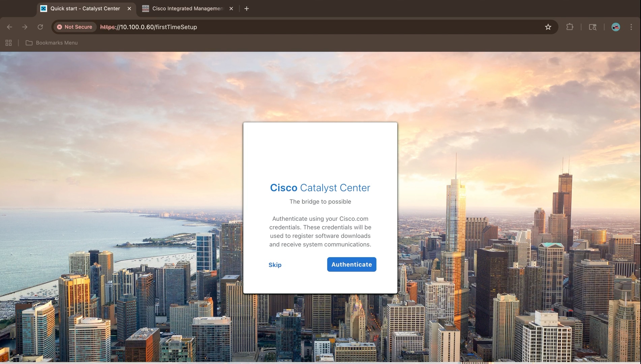Switch to Cisco Integrated Management tab

187,8
